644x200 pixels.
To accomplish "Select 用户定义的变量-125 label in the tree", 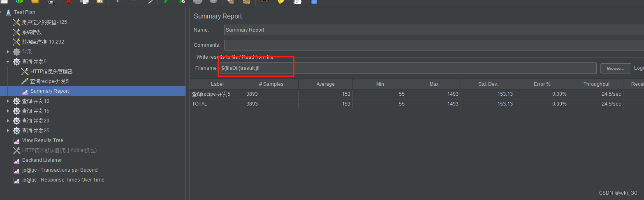I will (44, 22).
